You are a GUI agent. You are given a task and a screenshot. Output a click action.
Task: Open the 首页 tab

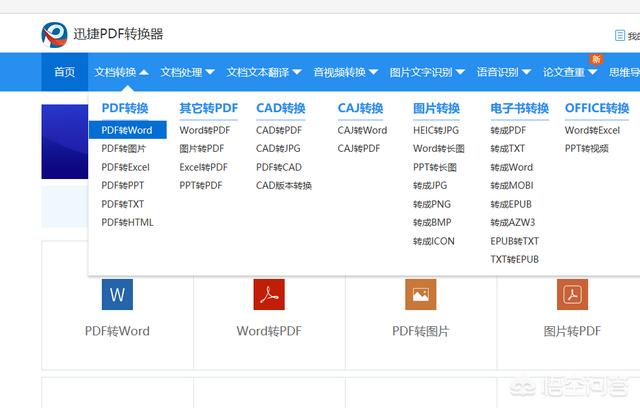pos(64,72)
